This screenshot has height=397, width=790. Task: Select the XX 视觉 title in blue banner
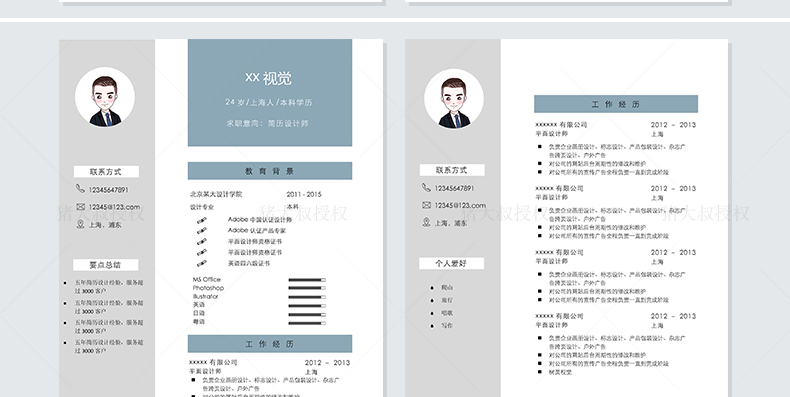click(269, 78)
